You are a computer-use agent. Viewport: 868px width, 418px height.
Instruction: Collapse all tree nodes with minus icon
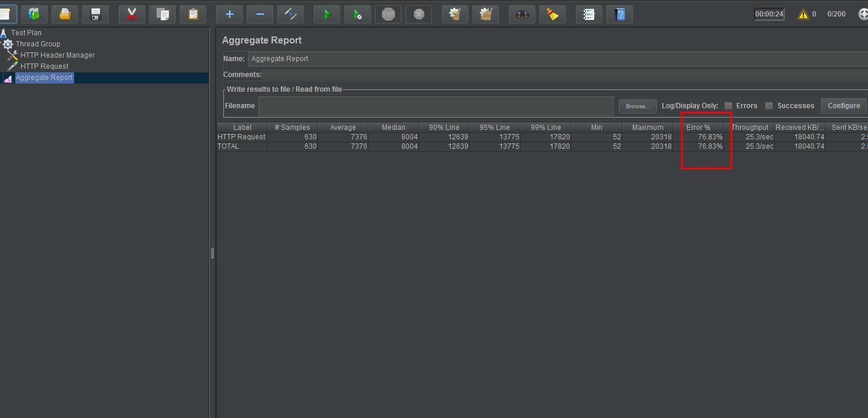pos(260,14)
